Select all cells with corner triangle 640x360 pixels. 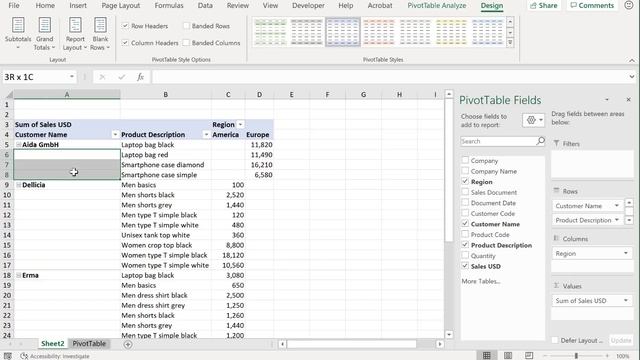coord(8,95)
